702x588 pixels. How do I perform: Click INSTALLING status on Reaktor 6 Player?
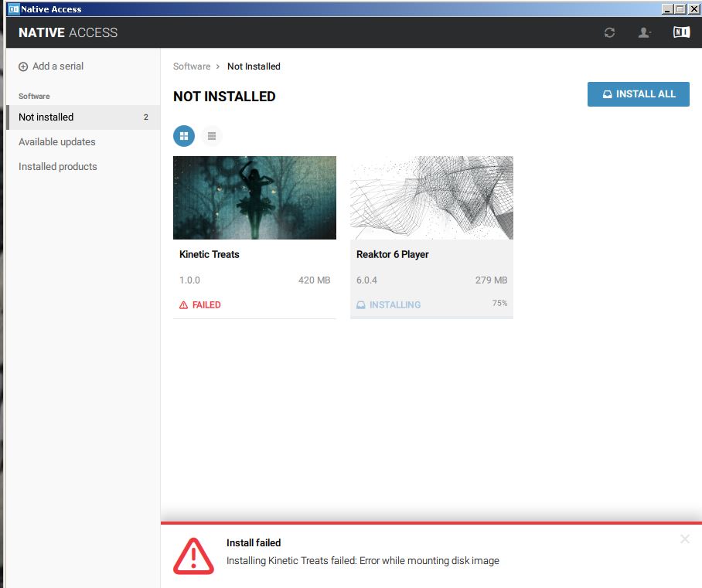[x=395, y=305]
